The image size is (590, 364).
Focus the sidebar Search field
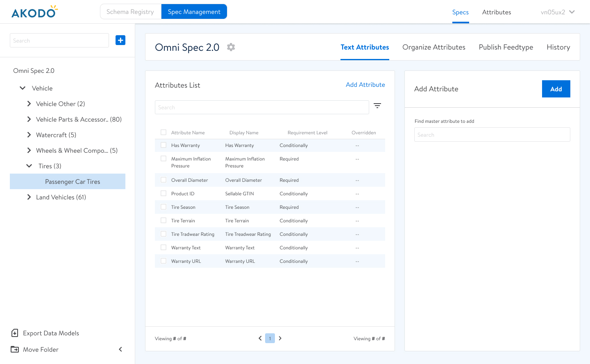[59, 41]
